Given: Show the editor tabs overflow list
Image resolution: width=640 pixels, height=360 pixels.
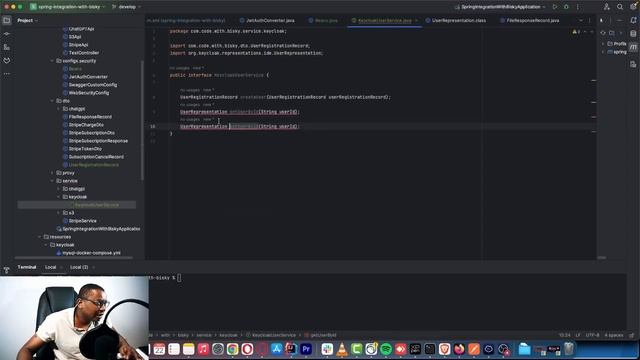Looking at the screenshot, I should 581,20.
